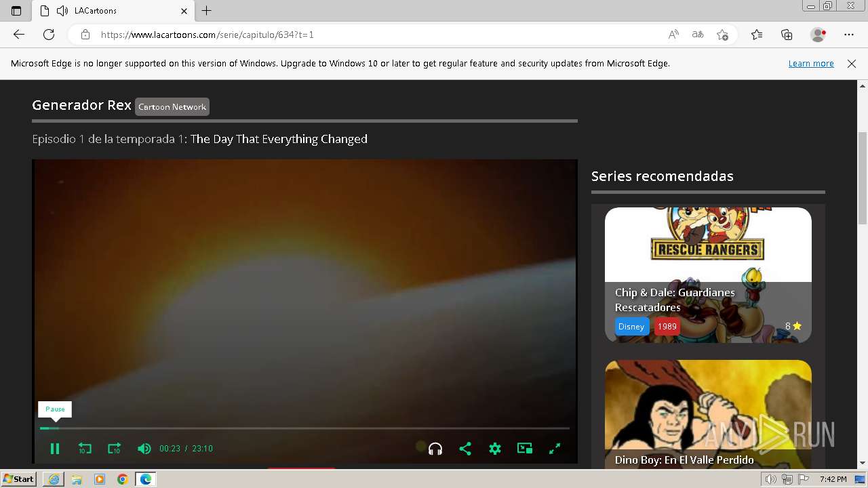Close the LACartoons tab
Viewport: 868px width, 488px height.
pyautogui.click(x=184, y=11)
